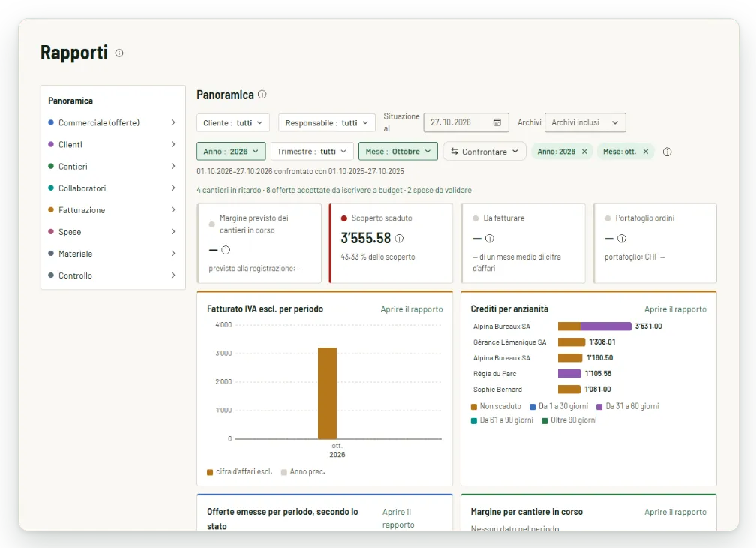Click the October 2026 revenue bar
Screen dimensions: 756x548
pyautogui.click(x=327, y=393)
